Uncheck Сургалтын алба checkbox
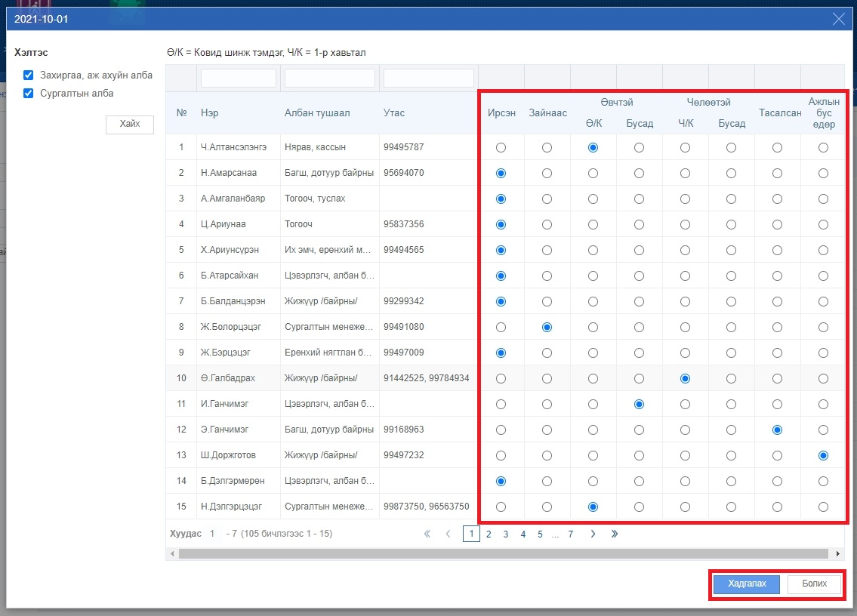 point(29,93)
